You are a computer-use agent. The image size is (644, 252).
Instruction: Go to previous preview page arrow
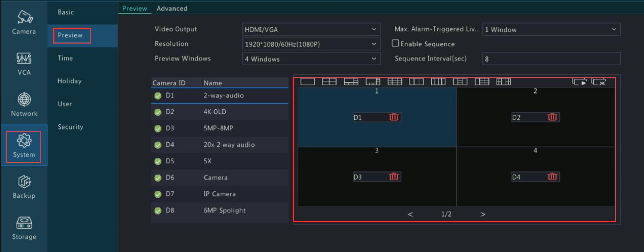pyautogui.click(x=410, y=214)
